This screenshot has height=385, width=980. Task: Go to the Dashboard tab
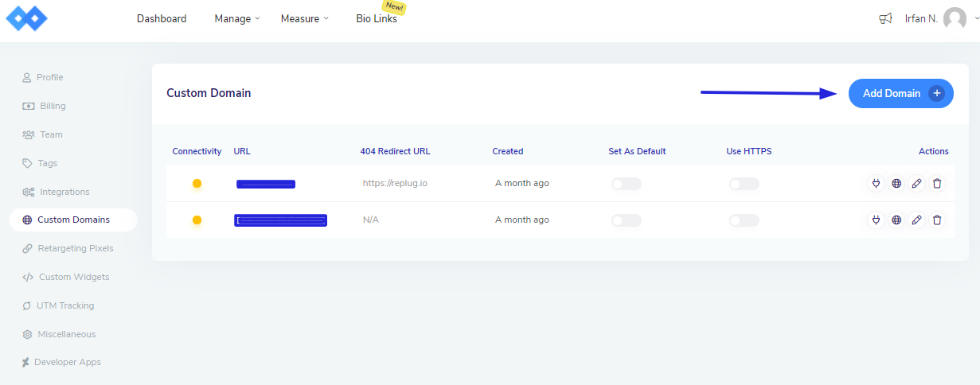pyautogui.click(x=162, y=19)
